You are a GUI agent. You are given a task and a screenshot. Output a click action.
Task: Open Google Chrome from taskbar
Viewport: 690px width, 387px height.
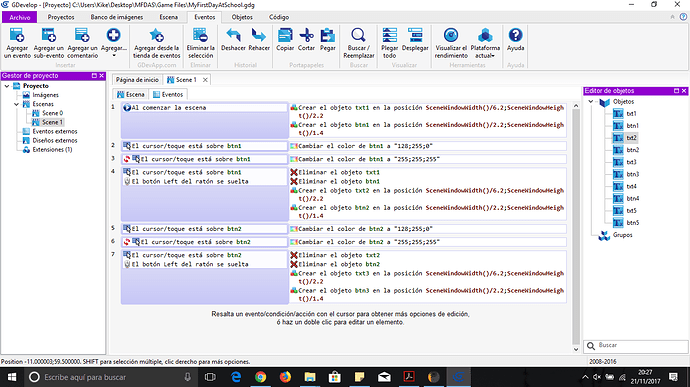261,377
